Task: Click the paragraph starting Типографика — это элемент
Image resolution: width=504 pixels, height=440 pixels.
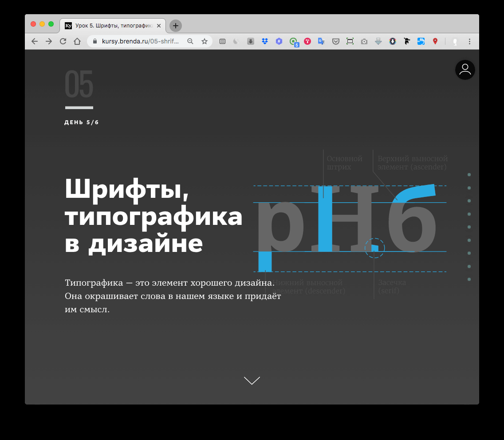Action: click(x=173, y=296)
